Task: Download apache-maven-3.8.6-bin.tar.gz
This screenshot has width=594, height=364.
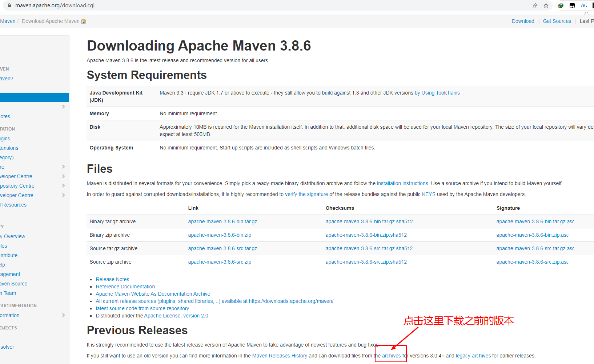Action: click(222, 221)
